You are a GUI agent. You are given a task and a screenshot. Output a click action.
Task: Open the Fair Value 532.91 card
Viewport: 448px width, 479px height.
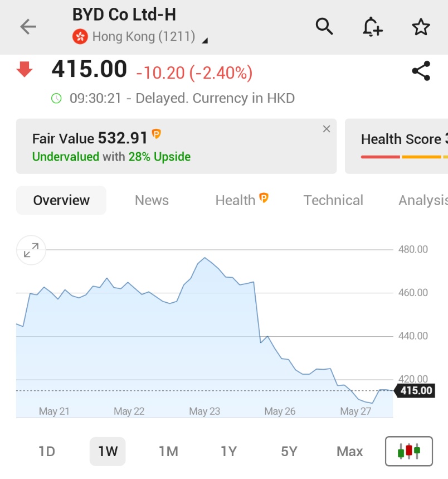pos(177,146)
